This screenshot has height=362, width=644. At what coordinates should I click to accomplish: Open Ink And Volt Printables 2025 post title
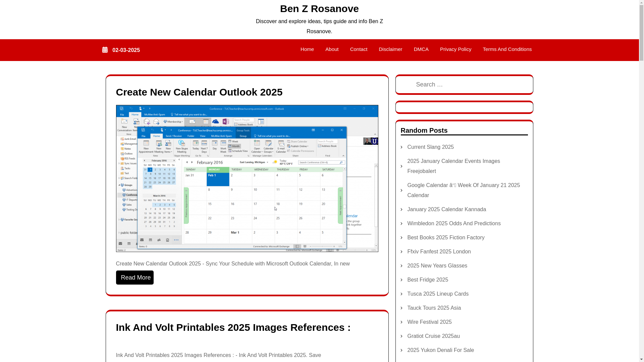click(233, 327)
